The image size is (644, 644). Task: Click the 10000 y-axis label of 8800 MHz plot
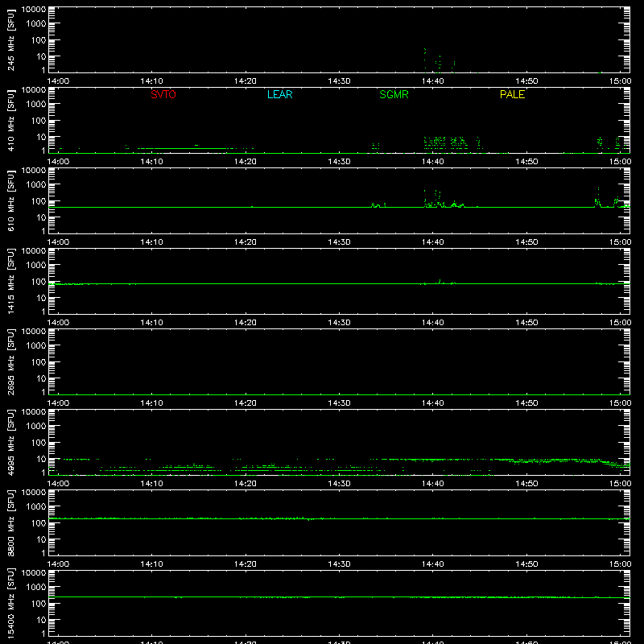(34, 493)
